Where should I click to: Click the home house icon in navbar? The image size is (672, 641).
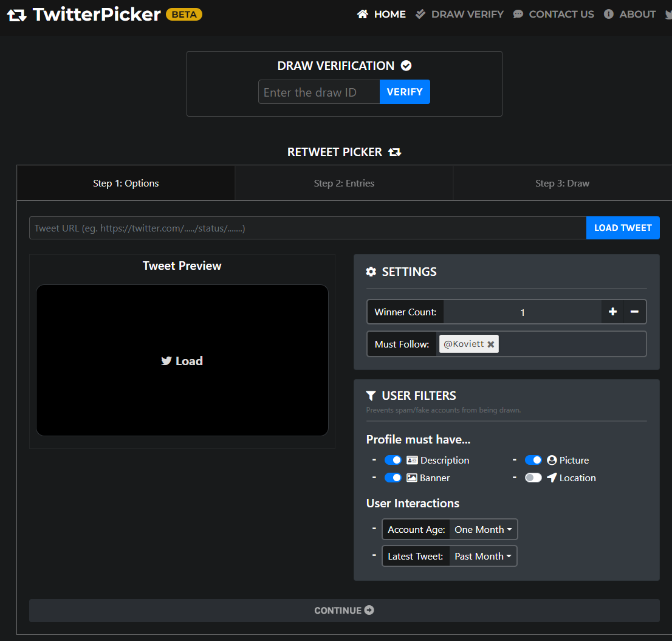[x=363, y=14]
